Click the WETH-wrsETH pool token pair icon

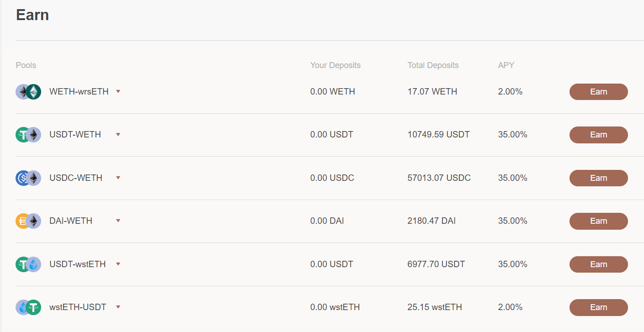tap(28, 92)
